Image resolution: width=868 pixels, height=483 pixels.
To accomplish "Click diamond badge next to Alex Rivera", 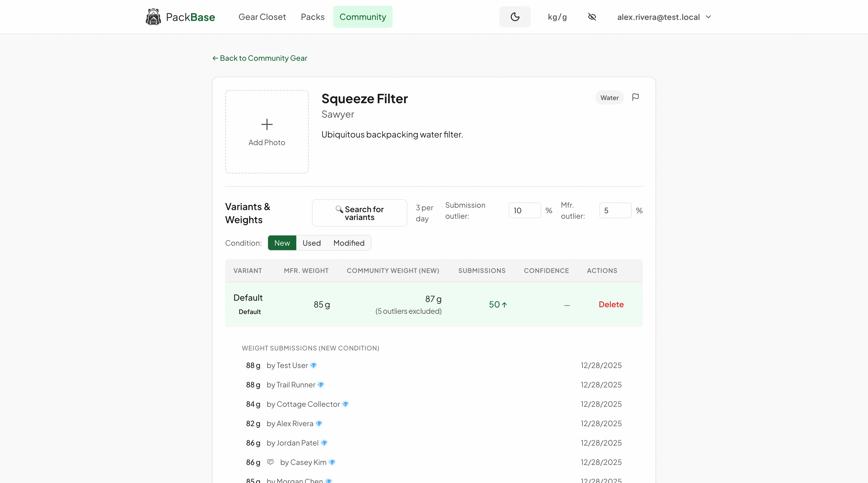I will click(319, 423).
